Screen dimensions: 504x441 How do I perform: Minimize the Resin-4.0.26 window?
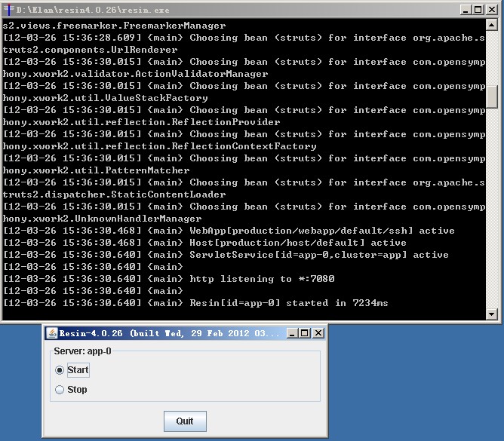click(292, 333)
